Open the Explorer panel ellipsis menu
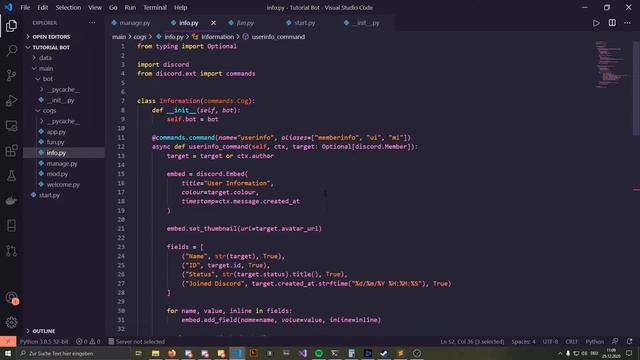The height and width of the screenshot is (360, 640). (x=92, y=23)
